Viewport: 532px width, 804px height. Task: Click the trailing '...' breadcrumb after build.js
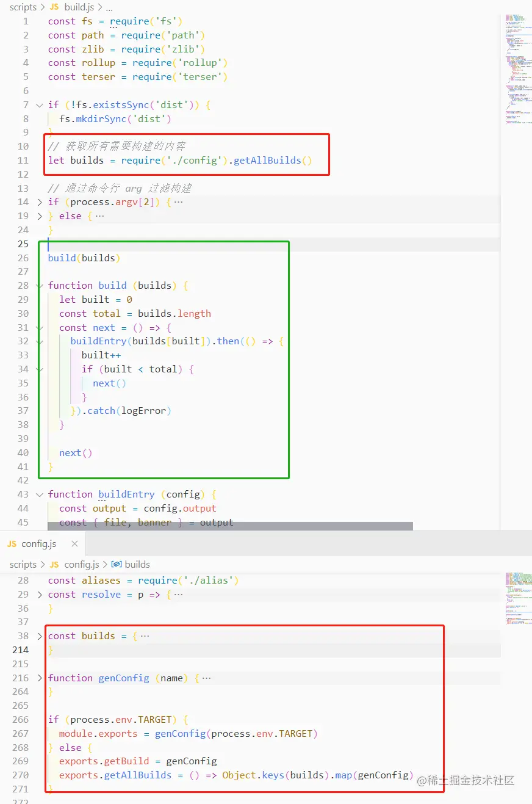point(110,7)
